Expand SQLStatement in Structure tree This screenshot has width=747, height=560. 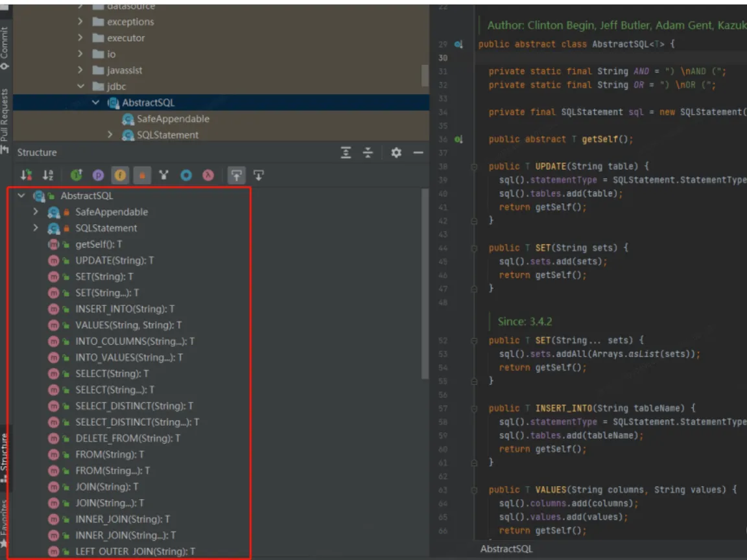tap(36, 228)
